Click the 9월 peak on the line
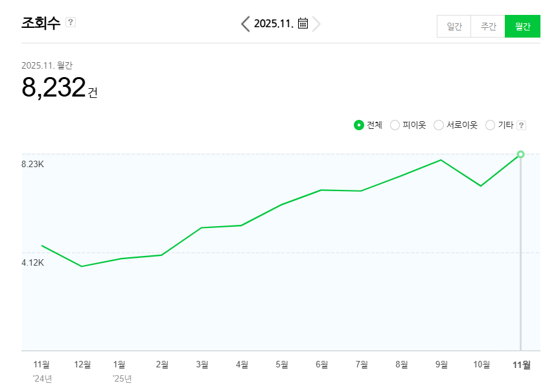Image resolution: width=556 pixels, height=392 pixels. pos(441,159)
